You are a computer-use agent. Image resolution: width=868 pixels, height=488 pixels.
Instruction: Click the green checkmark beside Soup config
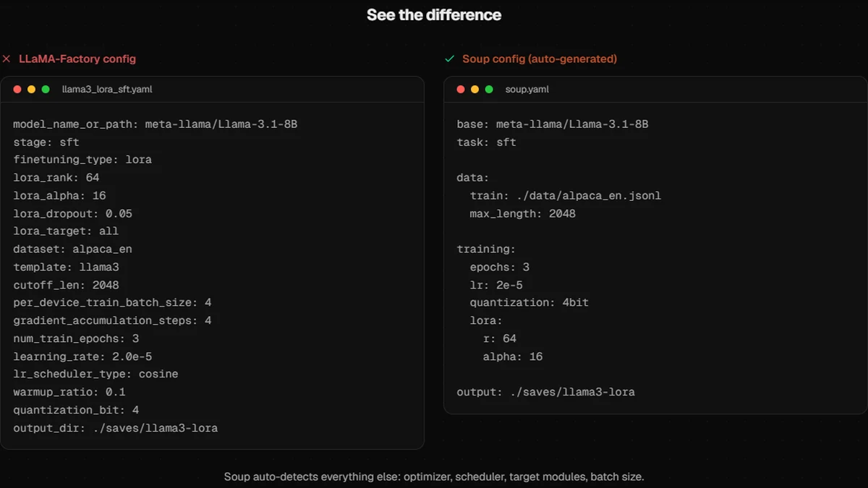[449, 59]
